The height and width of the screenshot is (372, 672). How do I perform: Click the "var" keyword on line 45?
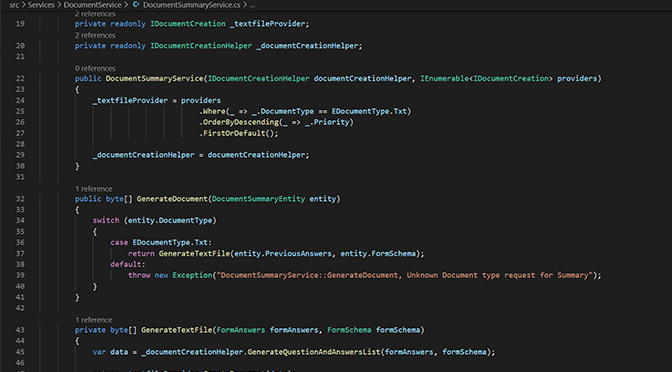coord(99,352)
